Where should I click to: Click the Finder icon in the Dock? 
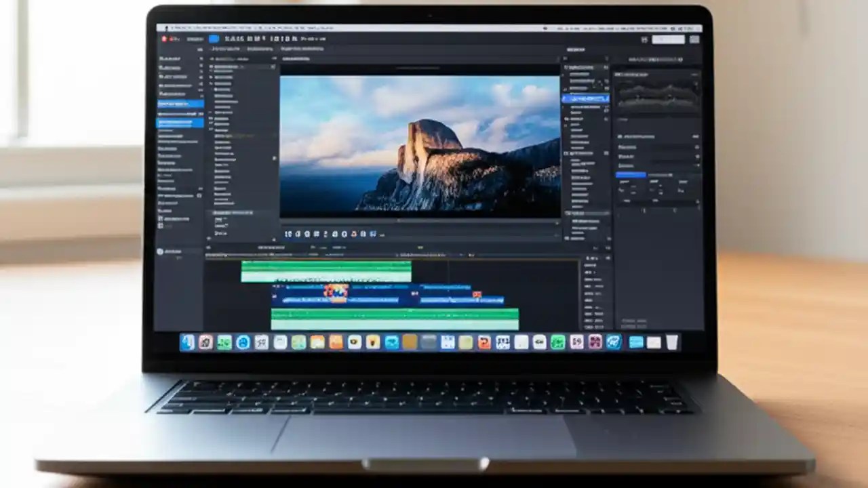[187, 342]
